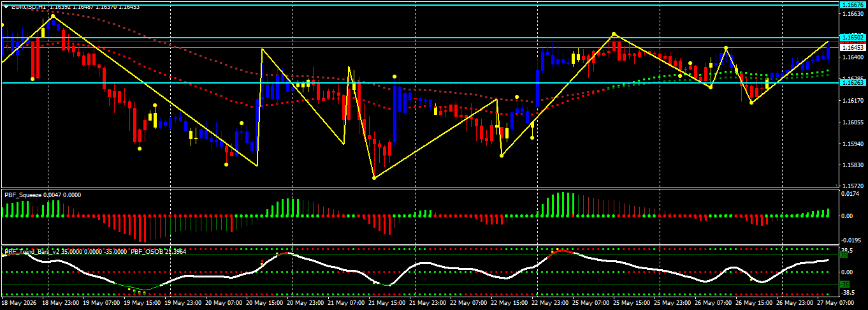
Task: Click the PBF_OSOB 21.3964 value text
Action: pyautogui.click(x=159, y=252)
